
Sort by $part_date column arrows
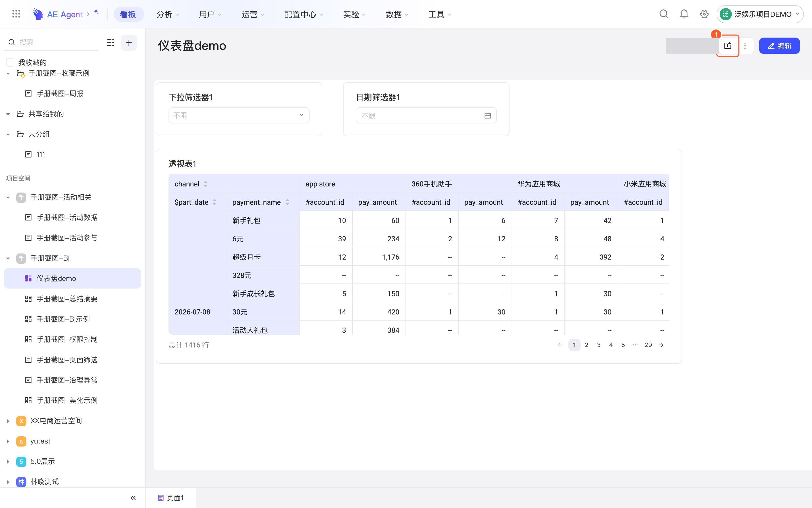[214, 202]
